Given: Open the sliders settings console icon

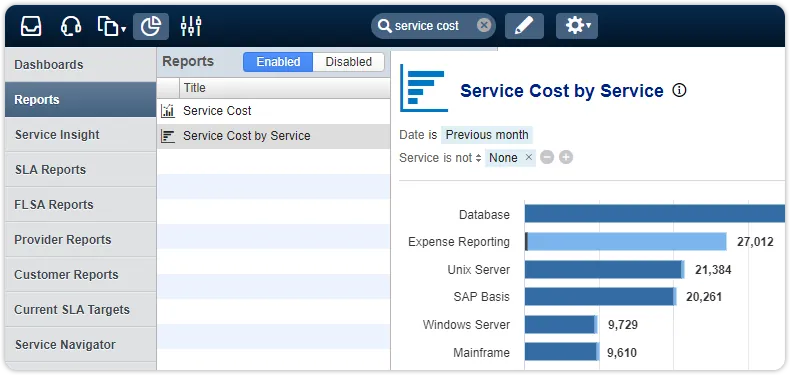Looking at the screenshot, I should [191, 26].
